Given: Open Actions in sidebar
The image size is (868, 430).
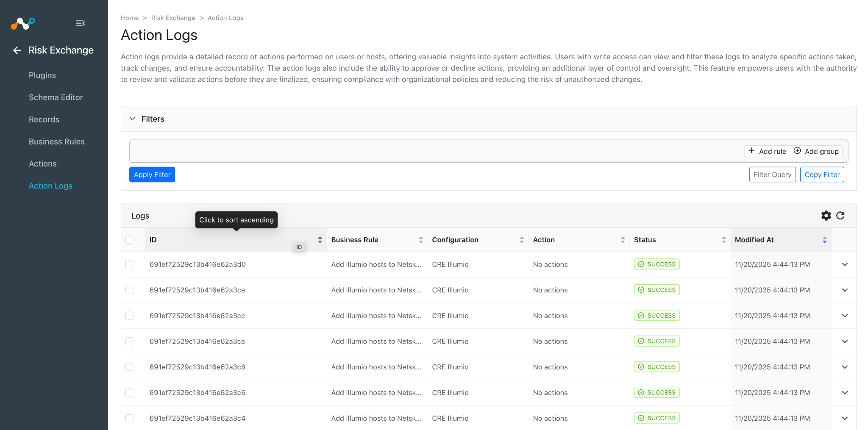Looking at the screenshot, I should [43, 164].
